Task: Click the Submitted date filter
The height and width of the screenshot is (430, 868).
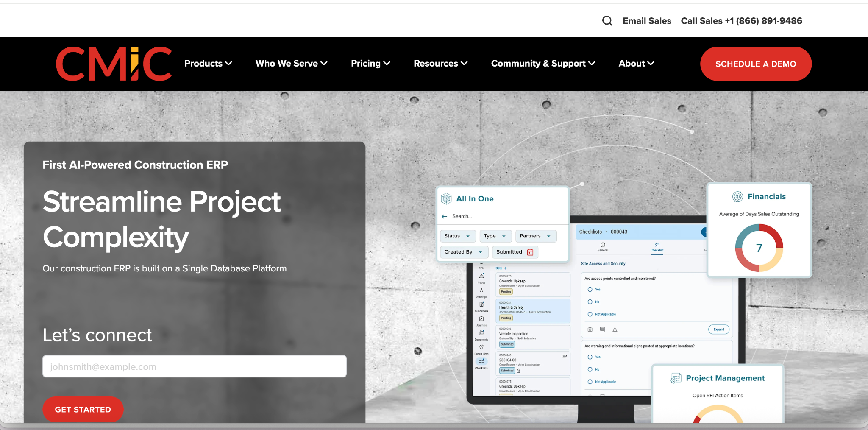Action: [x=515, y=252]
